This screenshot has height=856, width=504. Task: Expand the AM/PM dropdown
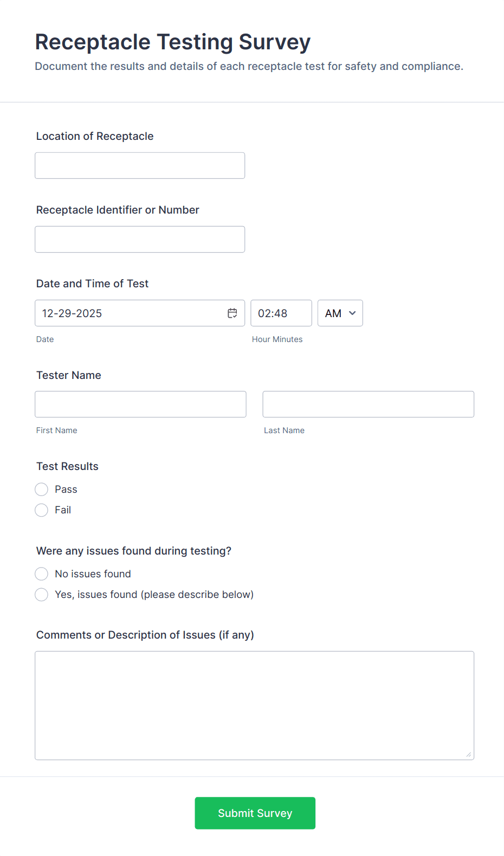pyautogui.click(x=340, y=313)
